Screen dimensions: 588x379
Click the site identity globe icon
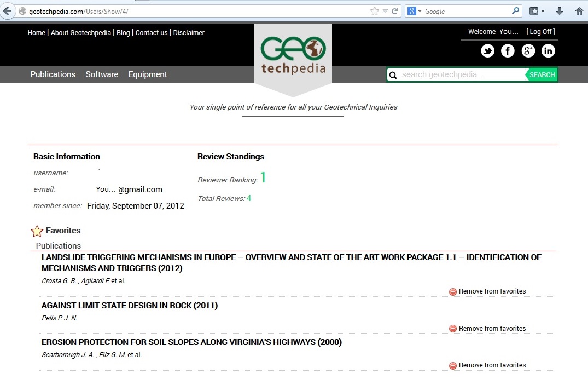click(22, 12)
